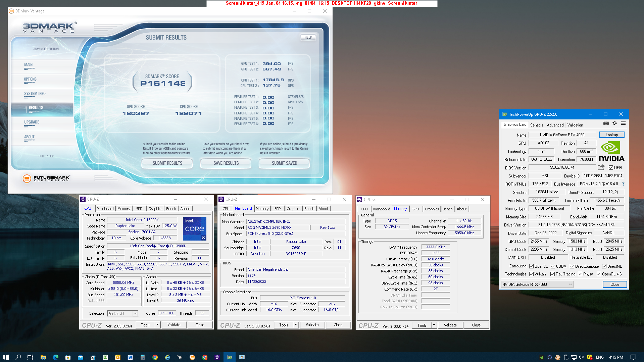The image size is (644, 362).
Task: Open Internet Explorer from the taskbar
Action: coord(167,357)
